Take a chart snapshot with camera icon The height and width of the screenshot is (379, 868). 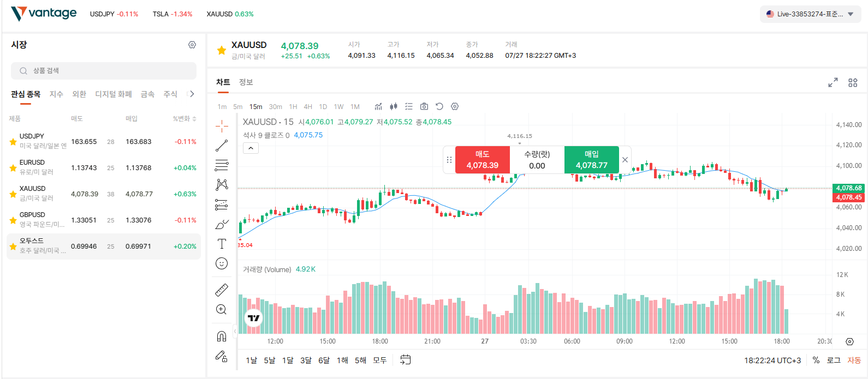click(x=424, y=106)
